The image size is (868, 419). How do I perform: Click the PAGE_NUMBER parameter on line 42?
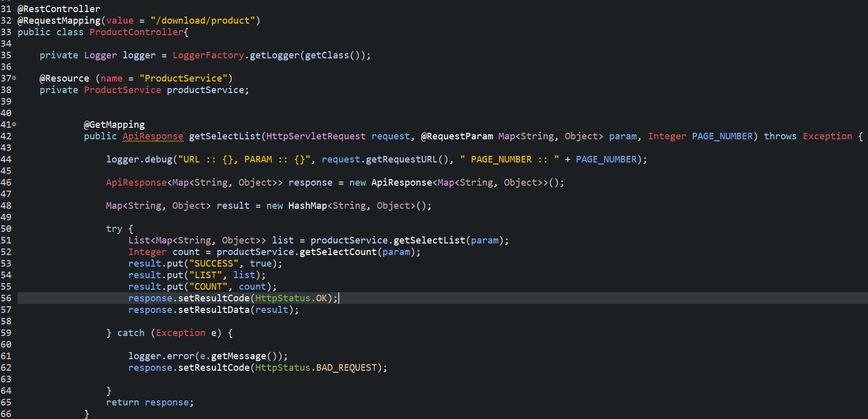[722, 136]
